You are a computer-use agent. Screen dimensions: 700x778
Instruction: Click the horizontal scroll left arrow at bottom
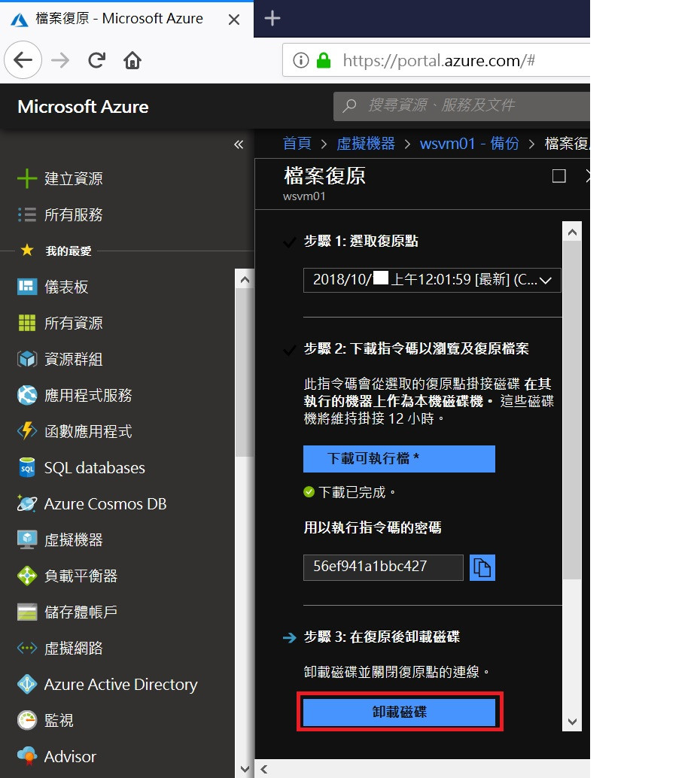click(264, 770)
